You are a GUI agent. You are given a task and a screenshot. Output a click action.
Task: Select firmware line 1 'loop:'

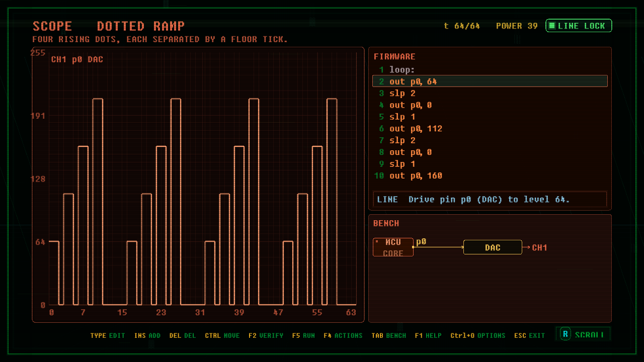click(x=490, y=70)
